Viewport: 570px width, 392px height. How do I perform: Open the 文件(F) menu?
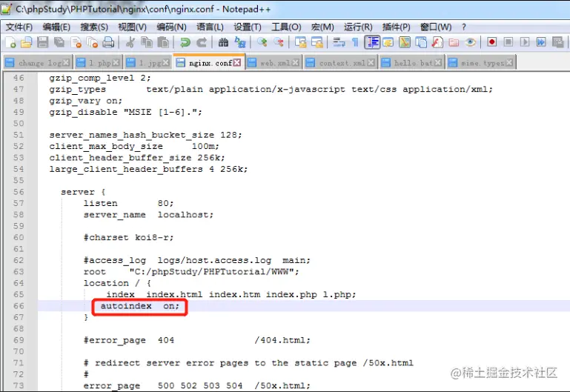tap(19, 27)
